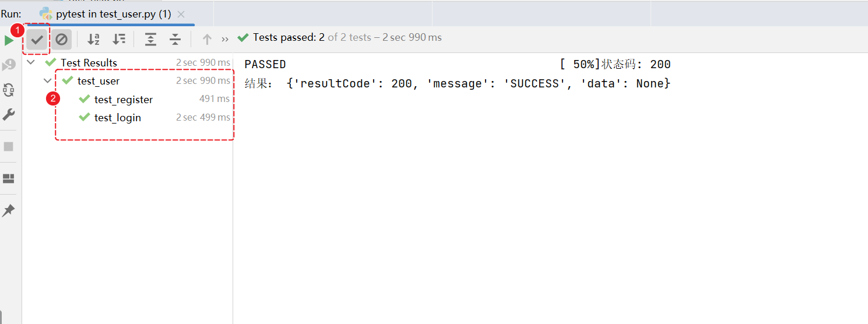
Task: Close the pytest in test_user.py tab
Action: click(181, 14)
